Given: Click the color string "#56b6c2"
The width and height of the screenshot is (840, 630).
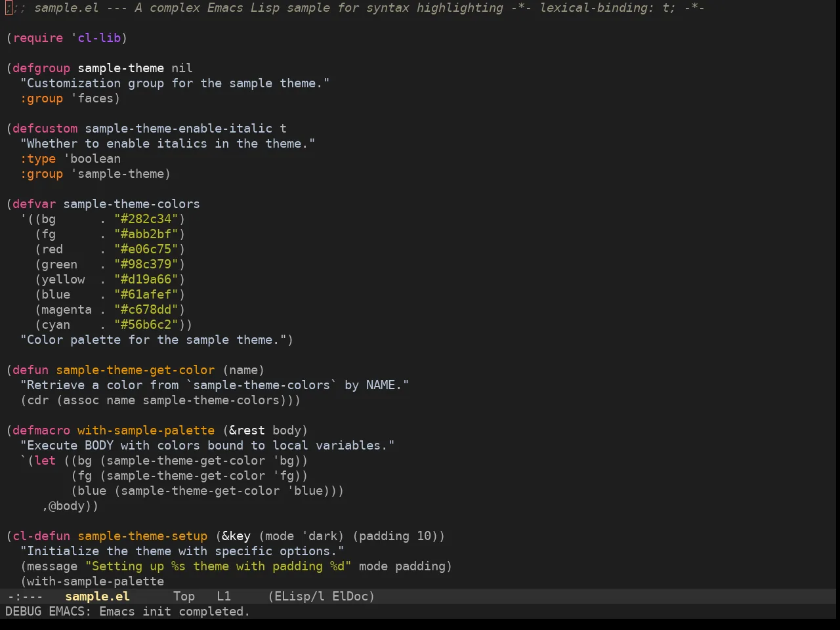Looking at the screenshot, I should tap(146, 324).
